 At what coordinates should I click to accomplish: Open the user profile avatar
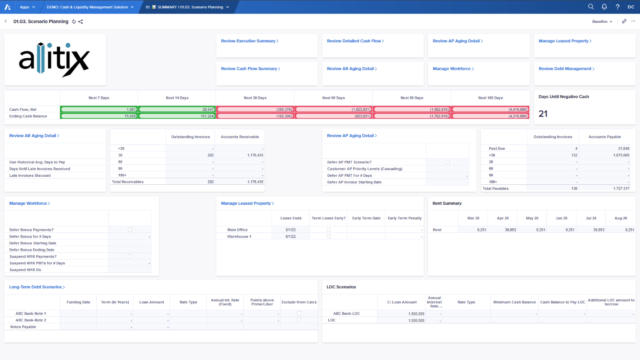631,7
